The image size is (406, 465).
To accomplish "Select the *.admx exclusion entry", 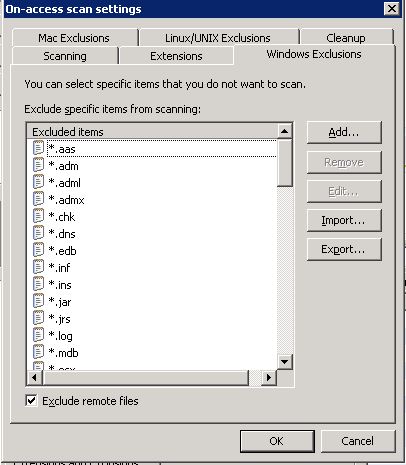I will coord(66,200).
